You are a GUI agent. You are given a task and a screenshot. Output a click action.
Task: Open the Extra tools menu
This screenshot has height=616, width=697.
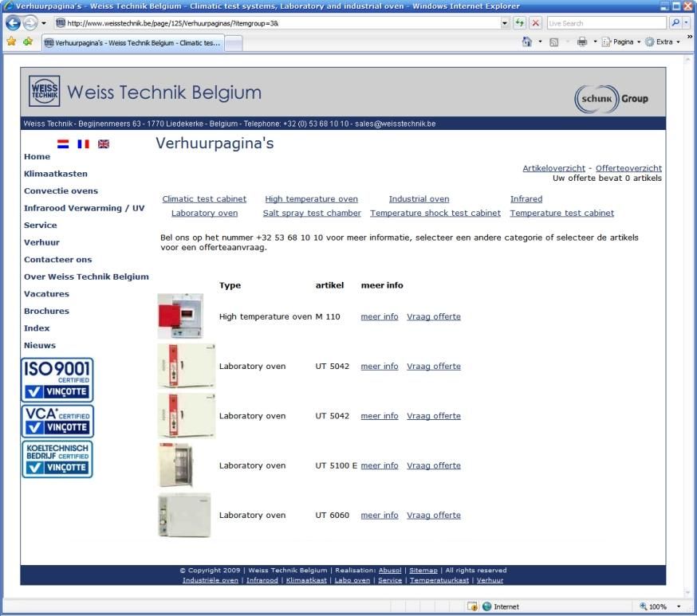663,41
